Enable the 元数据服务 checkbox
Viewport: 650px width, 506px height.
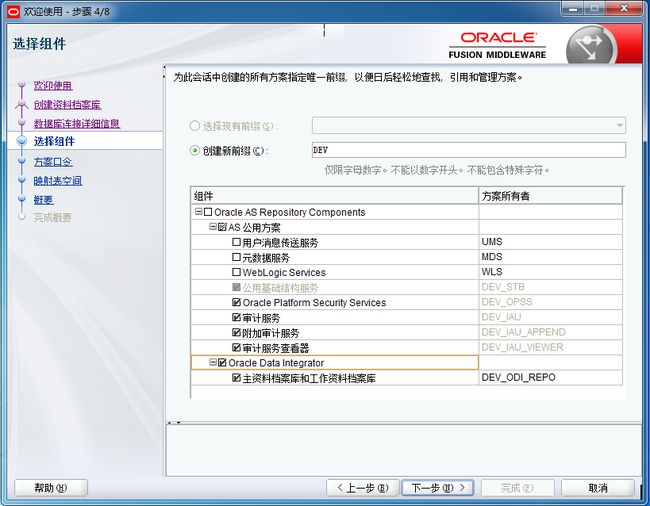click(236, 257)
